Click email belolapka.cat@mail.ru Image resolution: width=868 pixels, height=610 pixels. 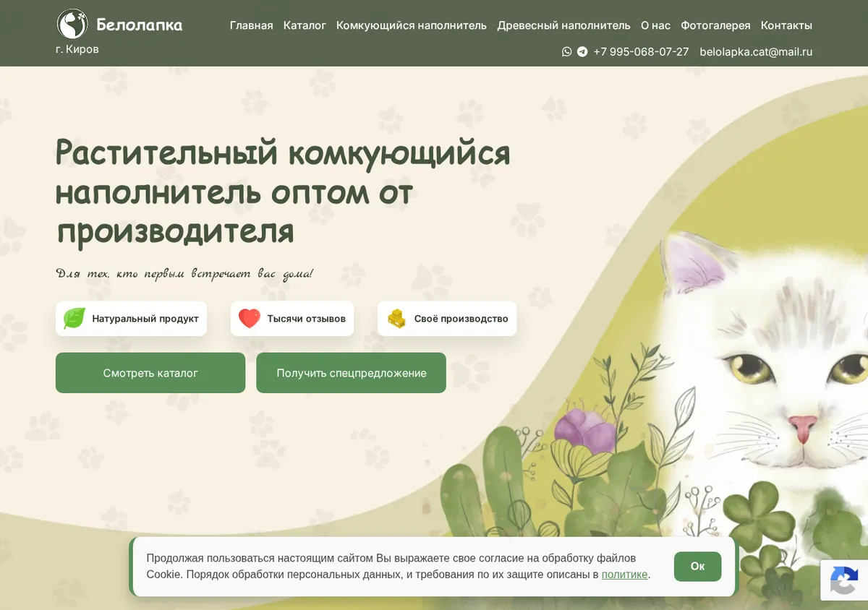point(756,52)
